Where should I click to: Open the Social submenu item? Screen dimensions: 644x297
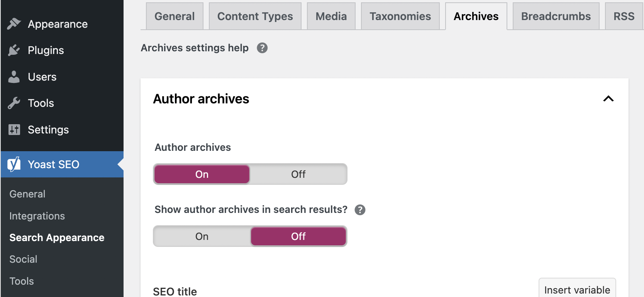point(24,259)
